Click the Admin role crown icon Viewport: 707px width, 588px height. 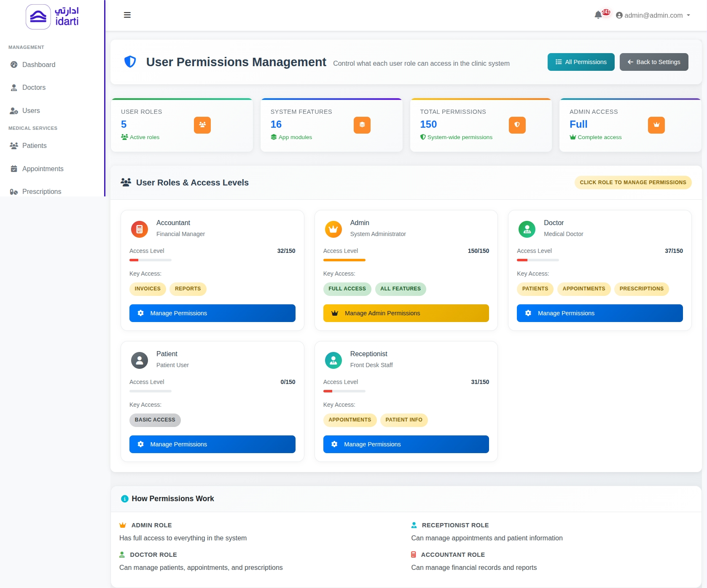pyautogui.click(x=333, y=229)
